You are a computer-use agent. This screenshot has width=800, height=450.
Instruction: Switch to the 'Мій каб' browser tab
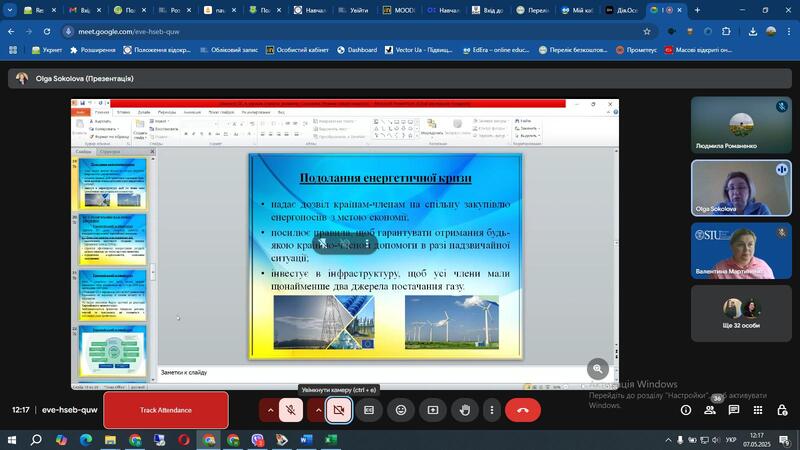(577, 10)
